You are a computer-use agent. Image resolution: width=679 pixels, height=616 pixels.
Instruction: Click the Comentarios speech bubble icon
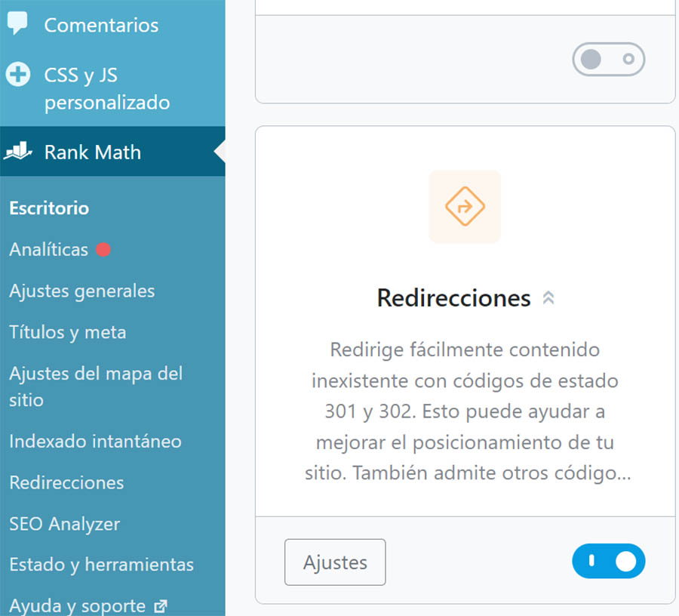pyautogui.click(x=18, y=23)
